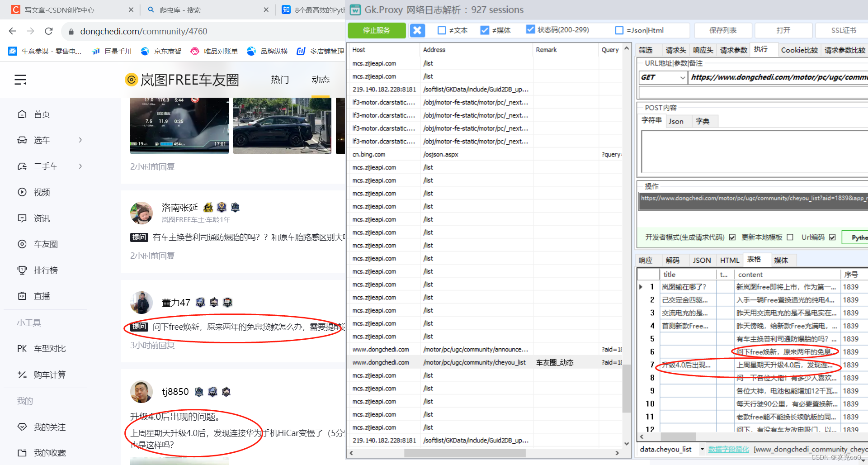Toggle the ≠文本 checkbox
Image resolution: width=868 pixels, height=465 pixels.
(442, 30)
